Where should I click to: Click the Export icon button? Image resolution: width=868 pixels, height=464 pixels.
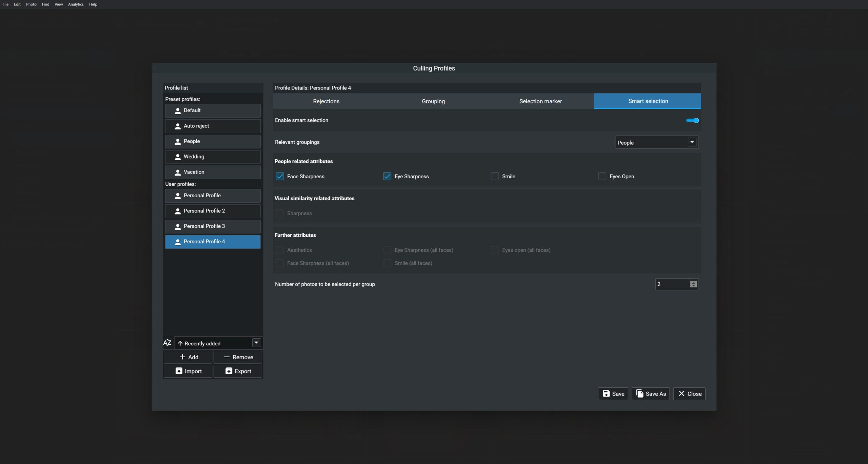[x=238, y=371]
